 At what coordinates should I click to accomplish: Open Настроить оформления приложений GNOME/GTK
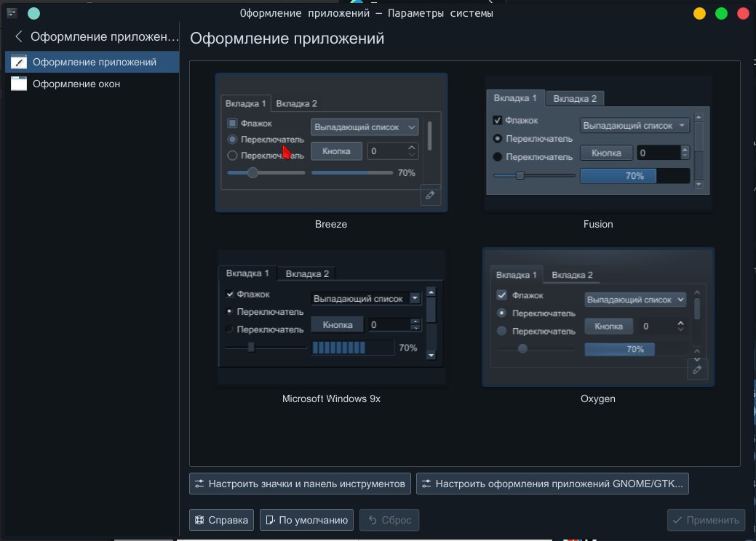tap(552, 484)
